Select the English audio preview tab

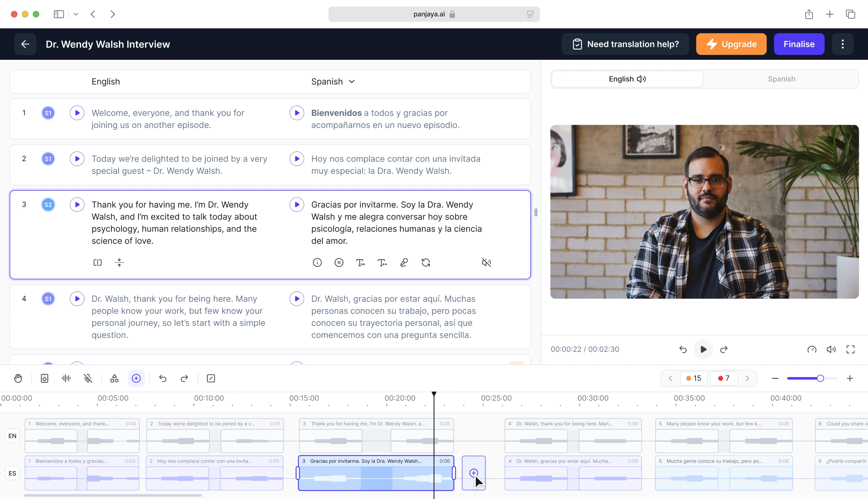tap(627, 79)
